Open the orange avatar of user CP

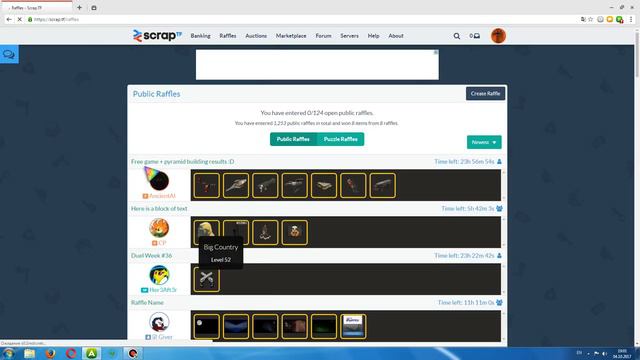(x=159, y=228)
